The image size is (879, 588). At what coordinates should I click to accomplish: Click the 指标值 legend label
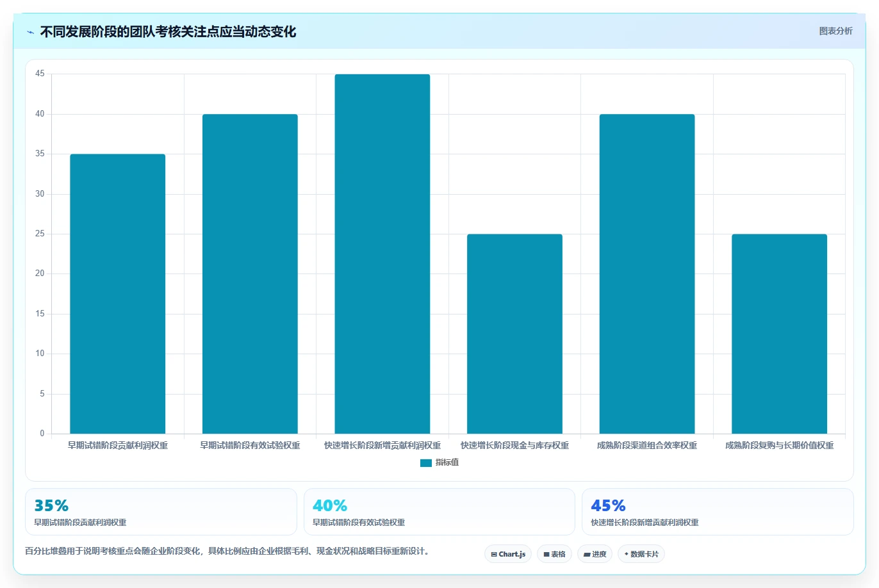pos(447,462)
